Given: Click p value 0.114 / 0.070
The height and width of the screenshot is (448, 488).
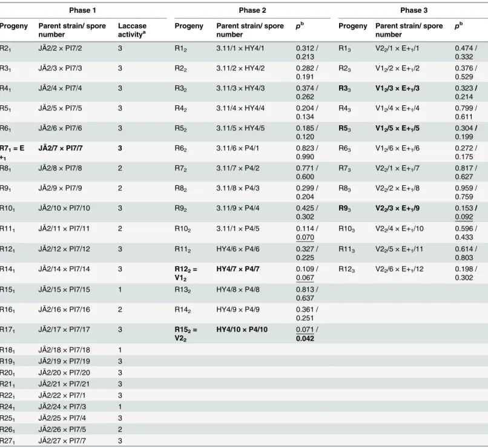Looking at the screenshot, I should 307,232.
